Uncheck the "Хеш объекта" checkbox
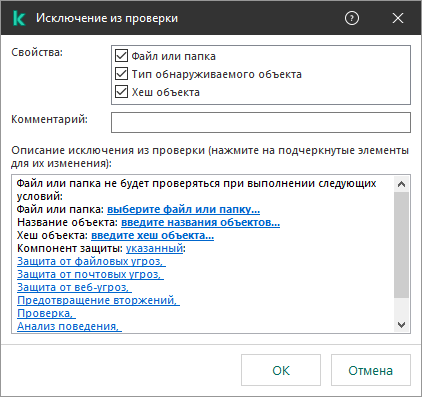422x397 pixels. click(121, 92)
